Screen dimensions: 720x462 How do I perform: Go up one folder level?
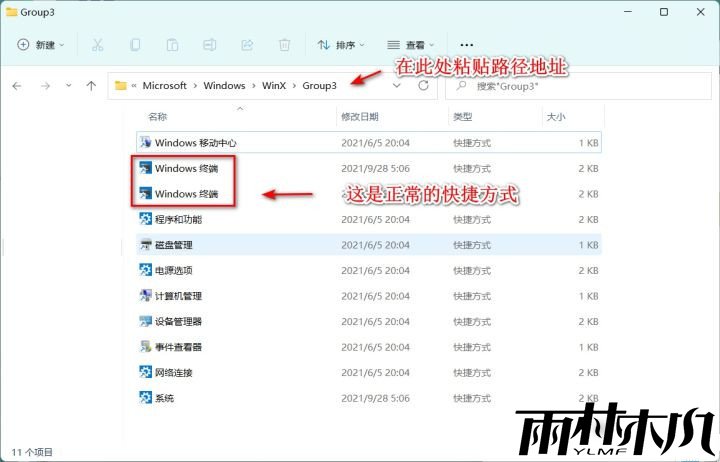(x=91, y=86)
